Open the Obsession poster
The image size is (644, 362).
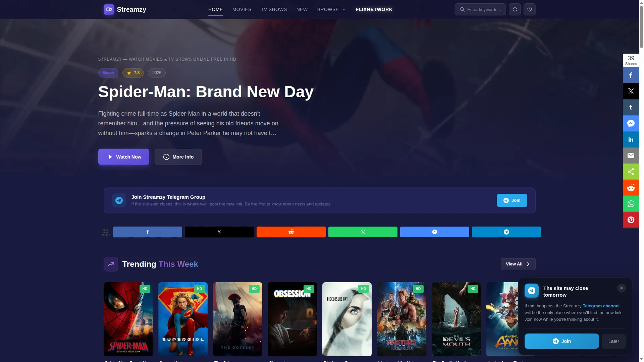pos(292,319)
